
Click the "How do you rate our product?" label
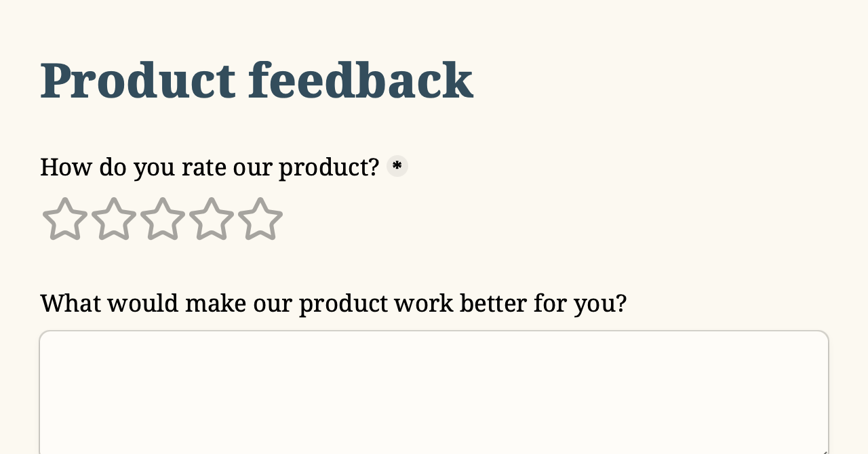click(x=210, y=167)
